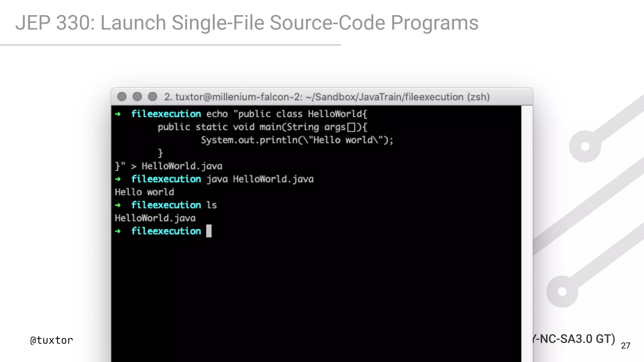The height and width of the screenshot is (362, 644).
Task: Click the terminal window's minimize button
Action: 137,96
